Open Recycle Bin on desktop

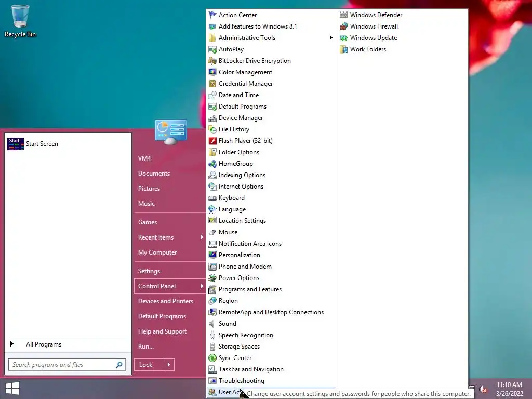click(x=20, y=21)
